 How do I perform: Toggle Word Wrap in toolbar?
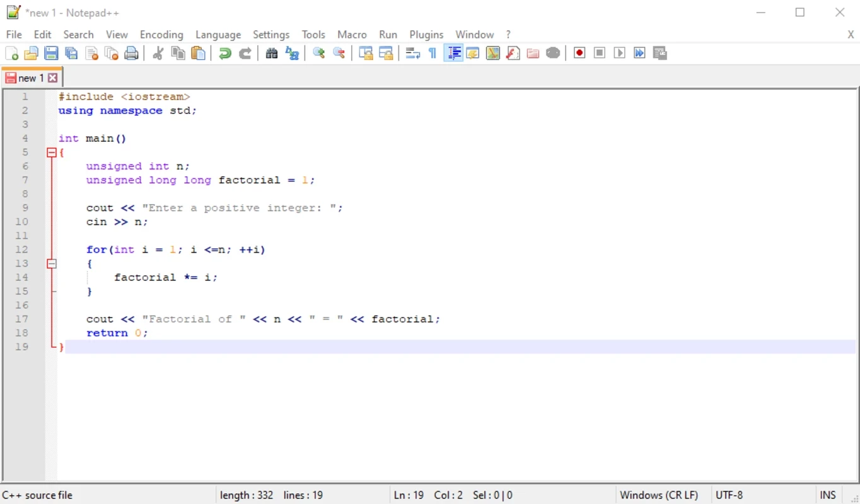tap(412, 54)
